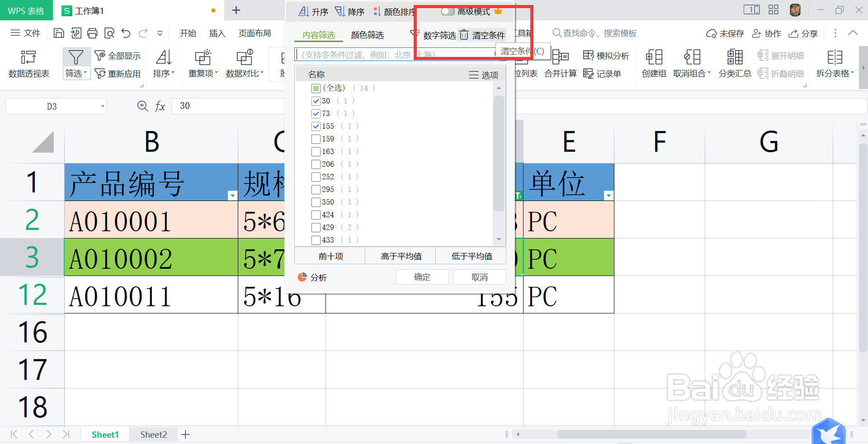Open 模拟分析 what-if analysis
The height and width of the screenshot is (444, 868).
pos(606,55)
